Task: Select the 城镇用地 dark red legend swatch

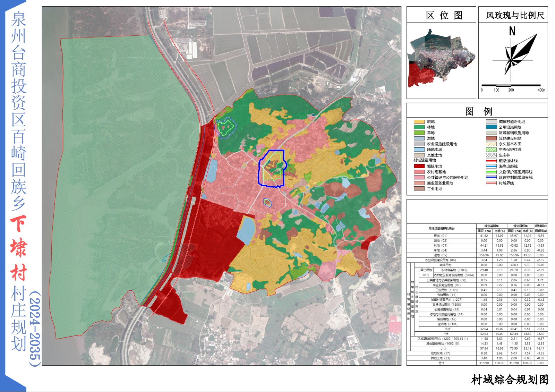Action: [419, 167]
